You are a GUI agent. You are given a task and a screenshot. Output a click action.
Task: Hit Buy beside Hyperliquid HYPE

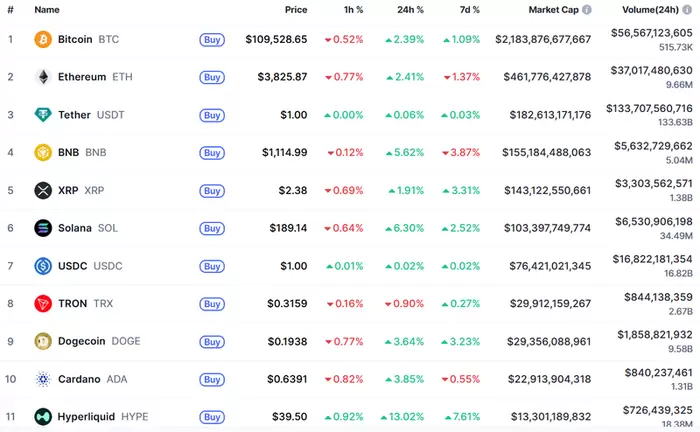(212, 417)
